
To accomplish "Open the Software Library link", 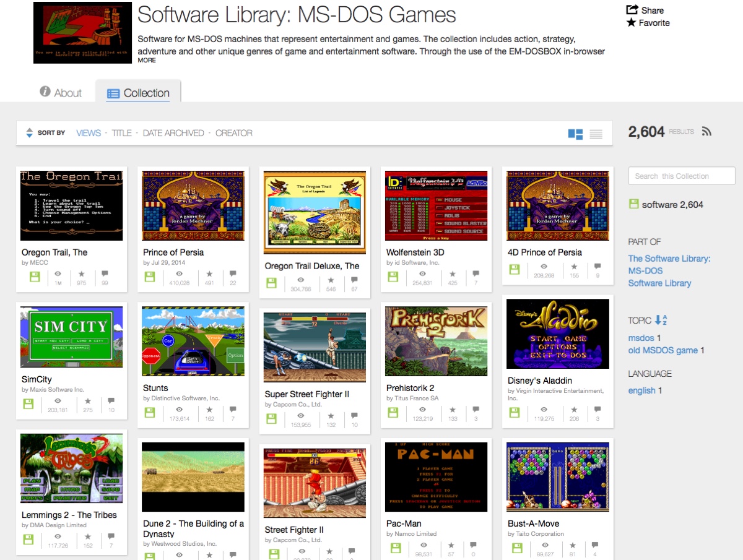I will (x=659, y=283).
